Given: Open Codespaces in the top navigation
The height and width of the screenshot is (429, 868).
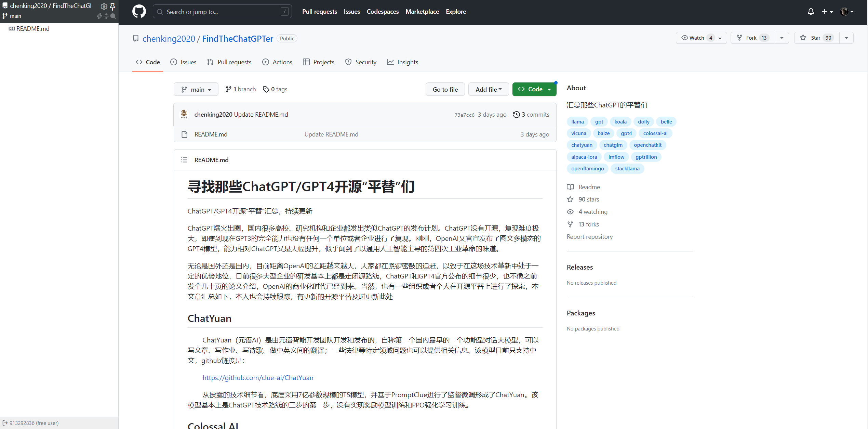Looking at the screenshot, I should tap(383, 12).
